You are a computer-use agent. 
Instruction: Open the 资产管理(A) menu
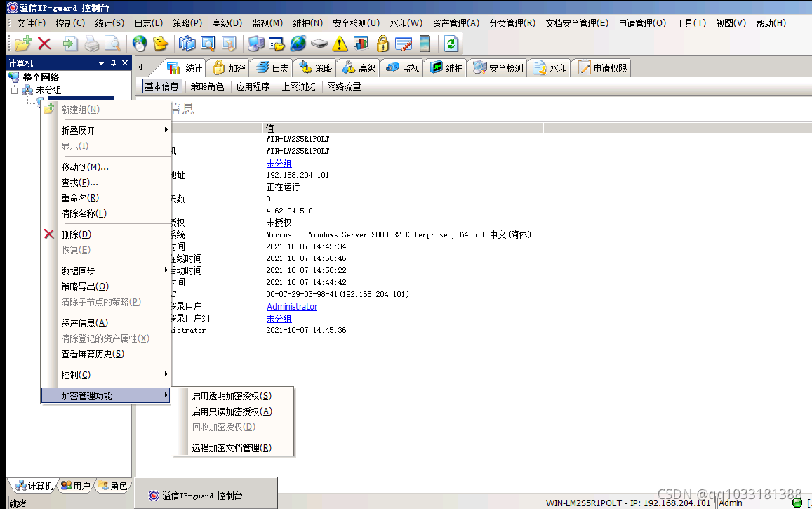pos(455,23)
